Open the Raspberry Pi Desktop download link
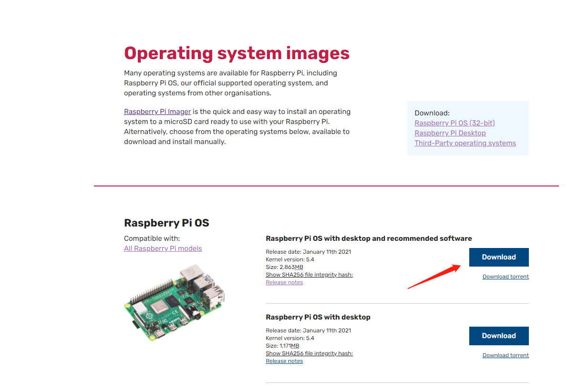This screenshot has height=392, width=588. (x=450, y=133)
